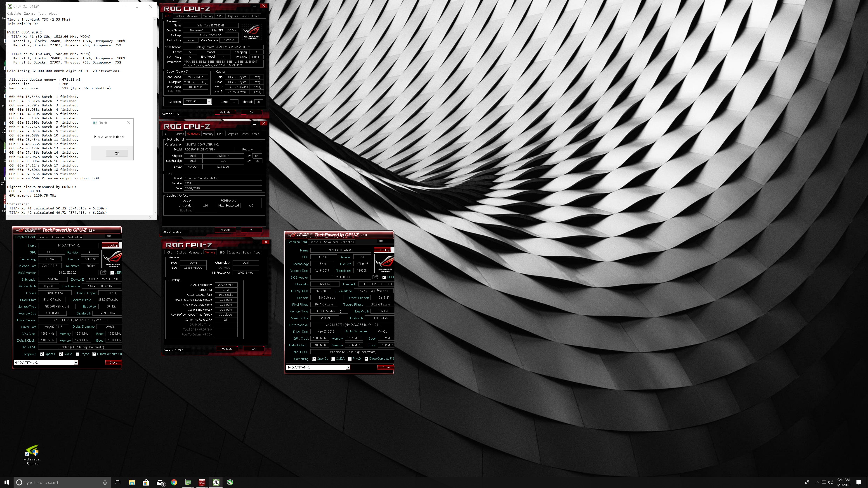
Task: Click the Cortana microphone icon
Action: point(105,482)
